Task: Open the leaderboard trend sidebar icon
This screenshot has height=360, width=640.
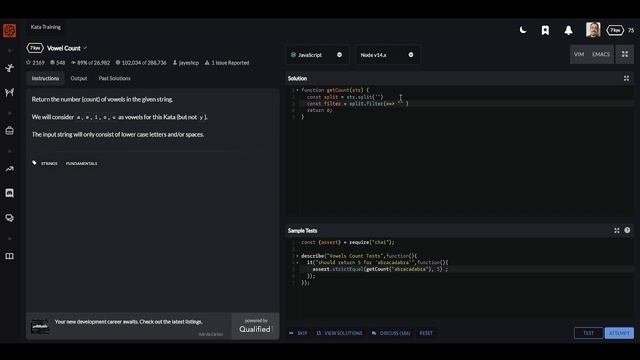Action: tap(9, 169)
